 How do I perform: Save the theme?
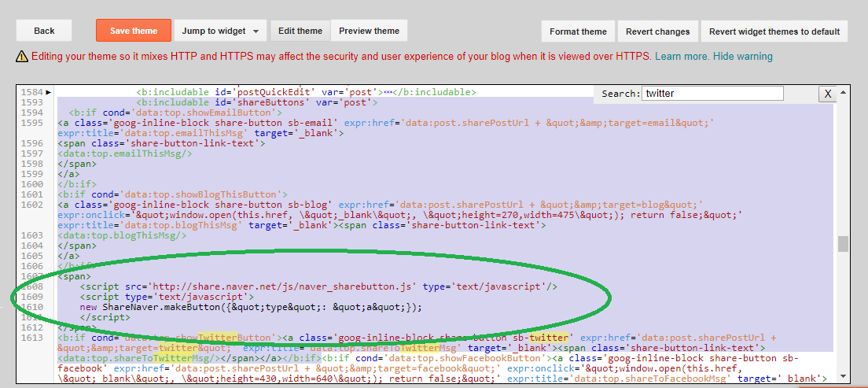(x=134, y=31)
